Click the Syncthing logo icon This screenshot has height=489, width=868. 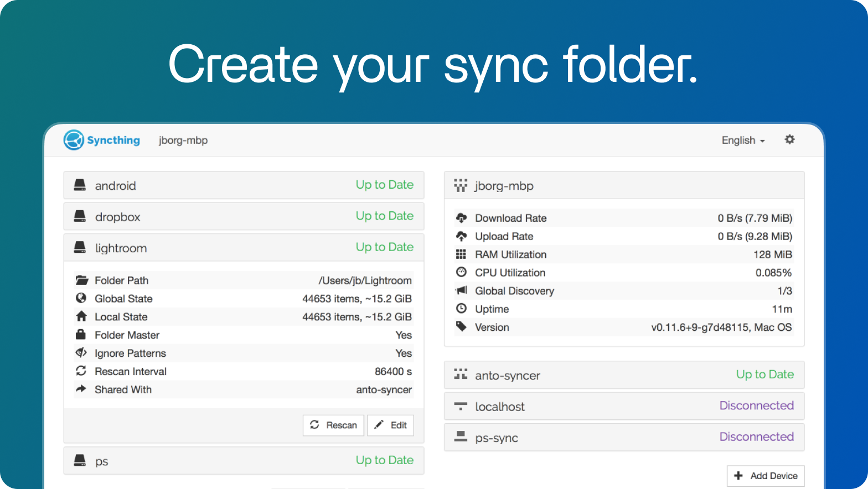(74, 141)
